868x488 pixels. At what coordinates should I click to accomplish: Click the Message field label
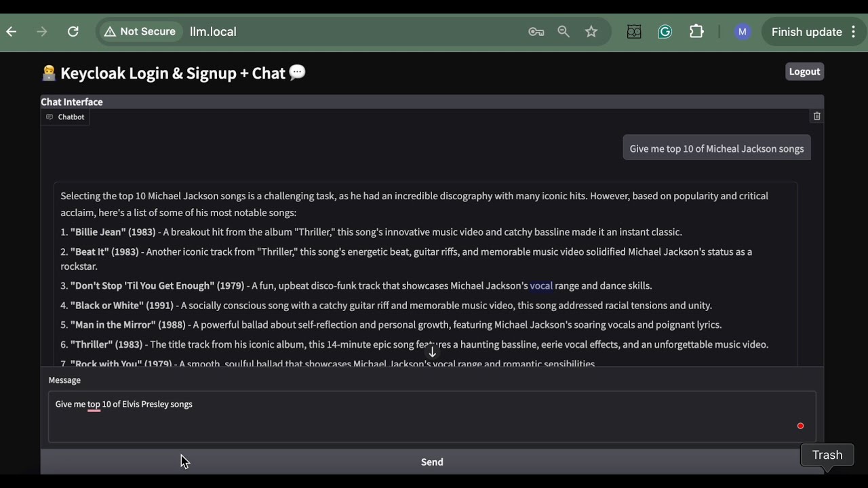point(64,380)
